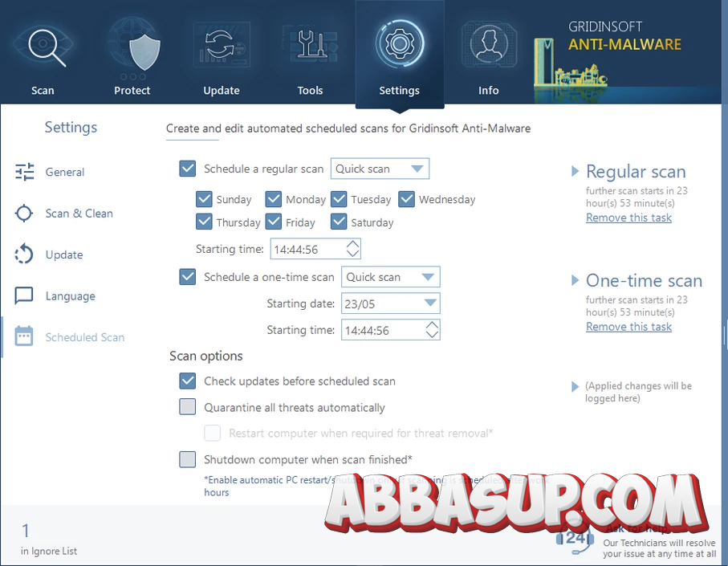Decrease regular scan starting time
The width and height of the screenshot is (728, 566).
pos(353,253)
